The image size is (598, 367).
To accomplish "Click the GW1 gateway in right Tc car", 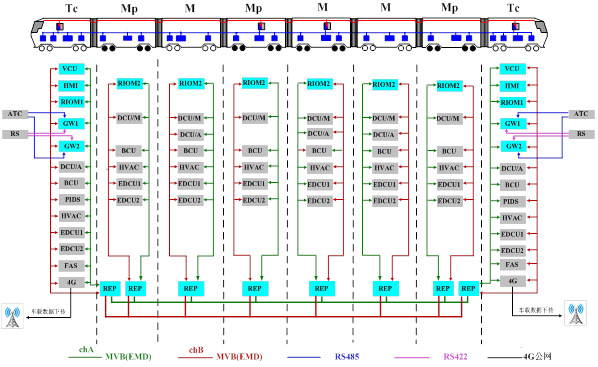I will click(x=513, y=124).
